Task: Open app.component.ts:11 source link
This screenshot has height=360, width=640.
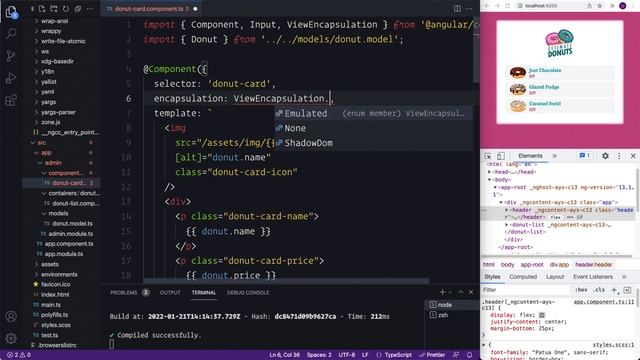Action: pyautogui.click(x=604, y=302)
